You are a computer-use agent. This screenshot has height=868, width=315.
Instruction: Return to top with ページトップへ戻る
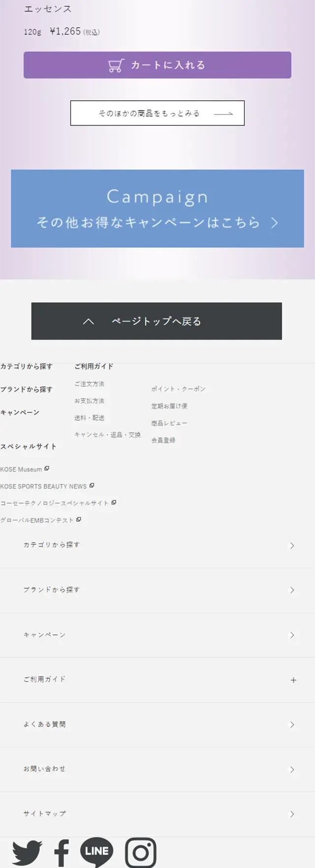(x=157, y=321)
